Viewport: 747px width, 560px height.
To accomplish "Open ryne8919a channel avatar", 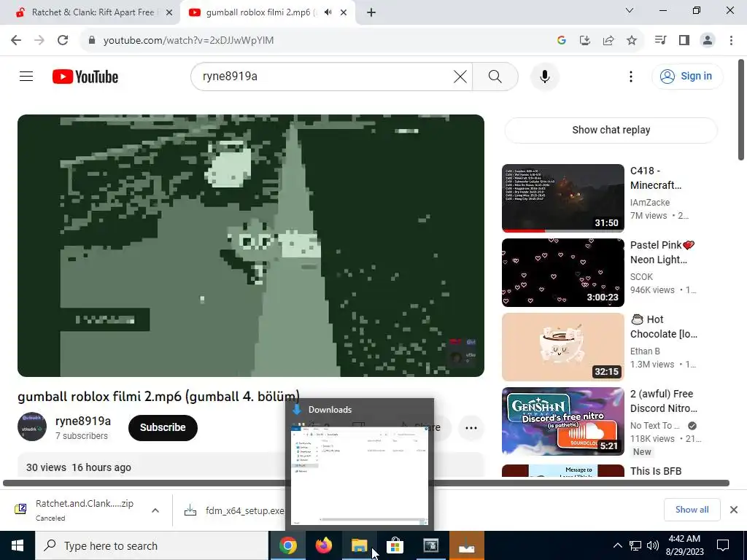I will [x=32, y=427].
